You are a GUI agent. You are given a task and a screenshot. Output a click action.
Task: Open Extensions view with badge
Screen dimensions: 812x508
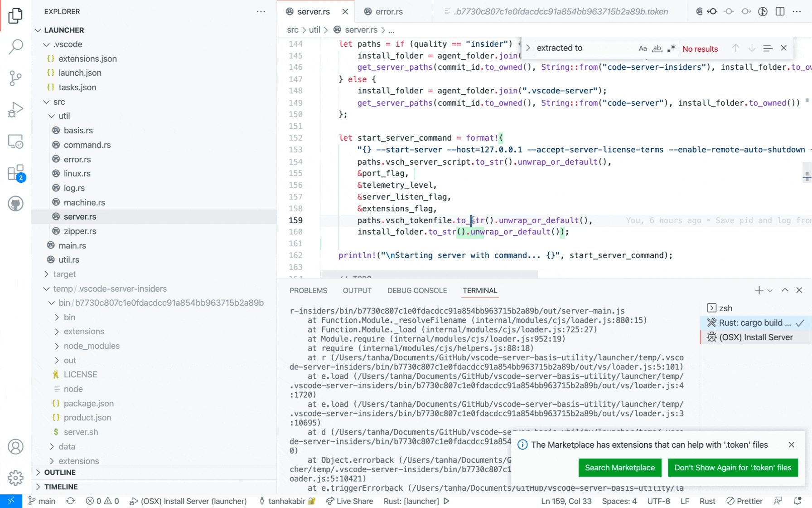pyautogui.click(x=16, y=173)
